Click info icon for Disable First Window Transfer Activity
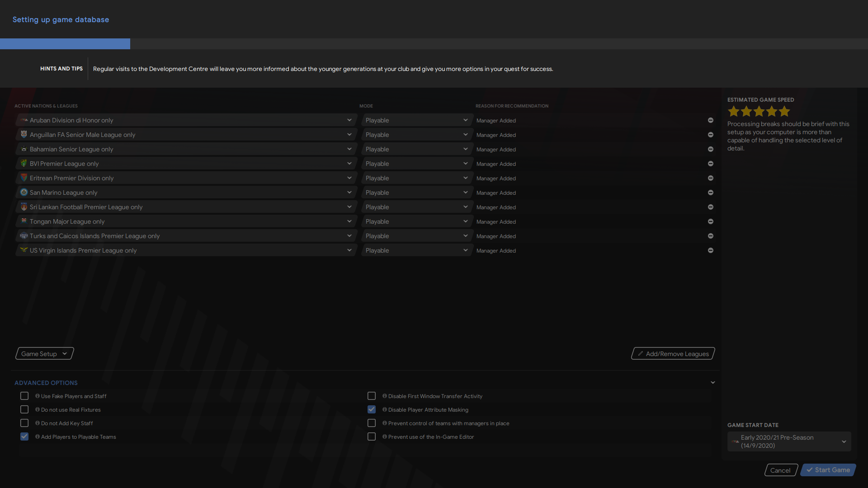 [x=385, y=396]
